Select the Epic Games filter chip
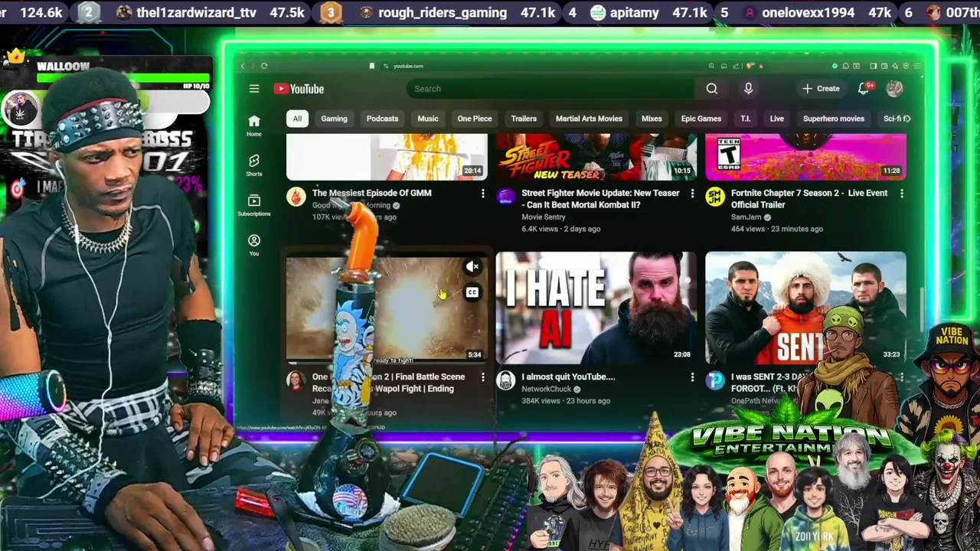 (701, 119)
